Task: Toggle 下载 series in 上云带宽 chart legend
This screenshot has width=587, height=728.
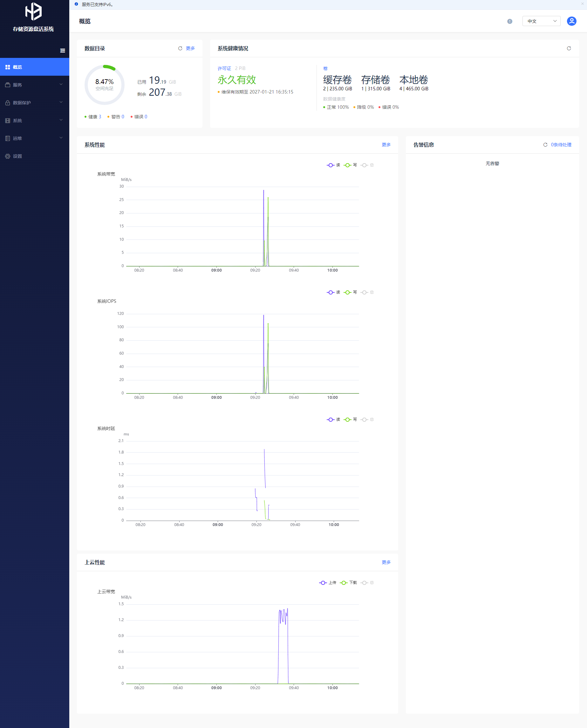Action: 348,583
